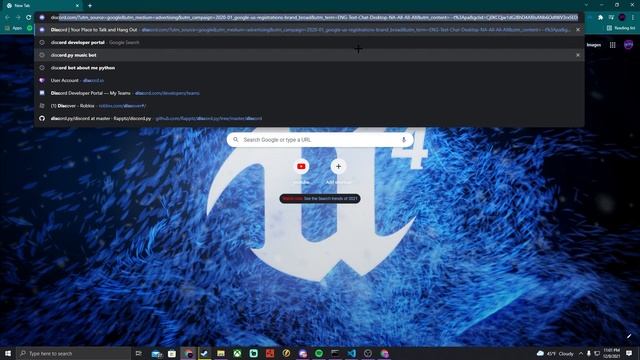Click the browser forward arrow
Screen dimensions: 640x360
coord(18,18)
